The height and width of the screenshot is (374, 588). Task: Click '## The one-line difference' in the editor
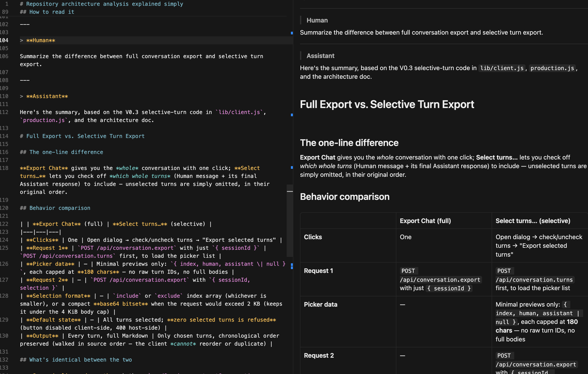(x=62, y=152)
